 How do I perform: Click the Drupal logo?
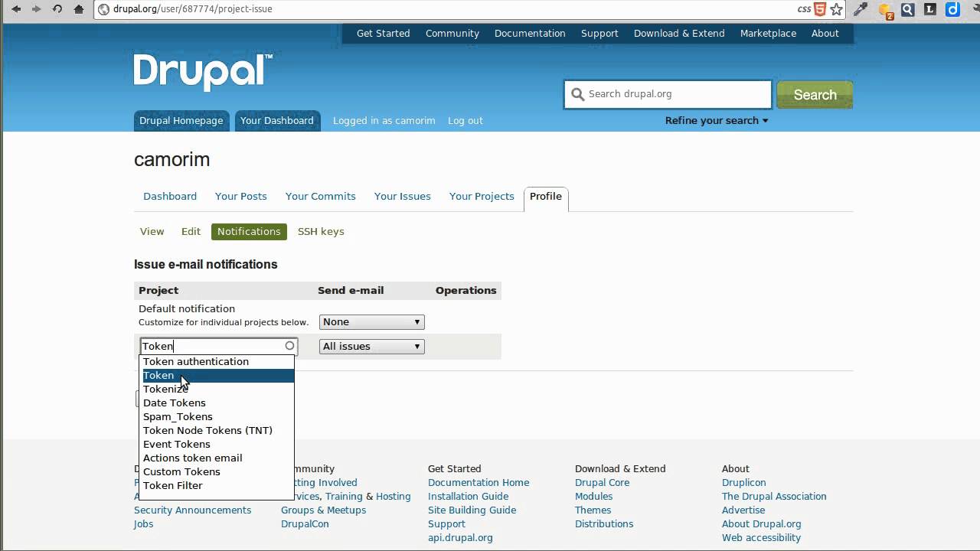(203, 72)
